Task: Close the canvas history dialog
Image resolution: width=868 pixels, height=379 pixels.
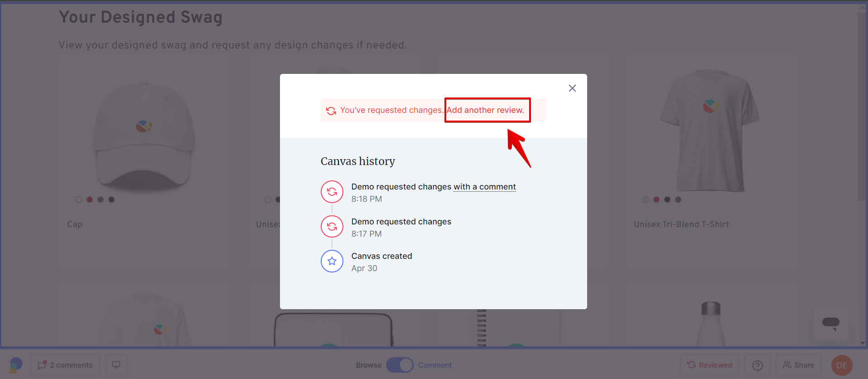Action: click(x=572, y=88)
